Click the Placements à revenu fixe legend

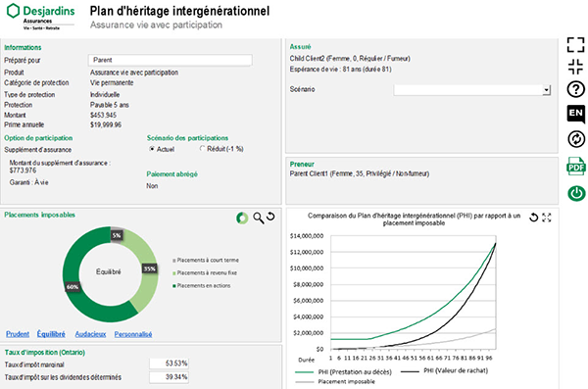point(205,273)
